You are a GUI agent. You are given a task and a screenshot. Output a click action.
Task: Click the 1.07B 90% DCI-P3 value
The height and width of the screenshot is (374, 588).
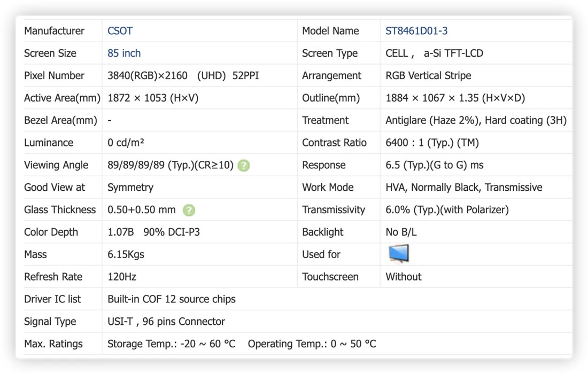click(154, 232)
